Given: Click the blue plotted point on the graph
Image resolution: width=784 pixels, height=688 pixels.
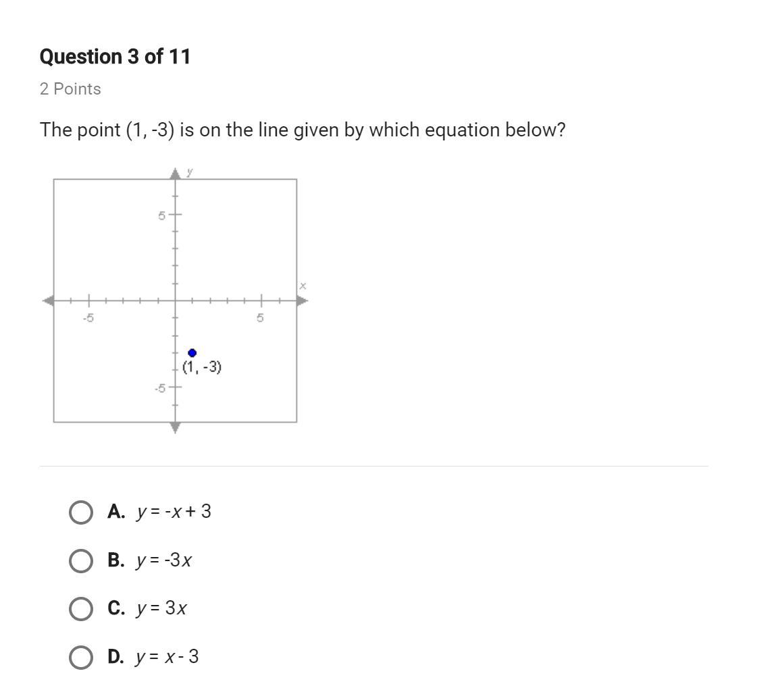Looking at the screenshot, I should pos(192,353).
